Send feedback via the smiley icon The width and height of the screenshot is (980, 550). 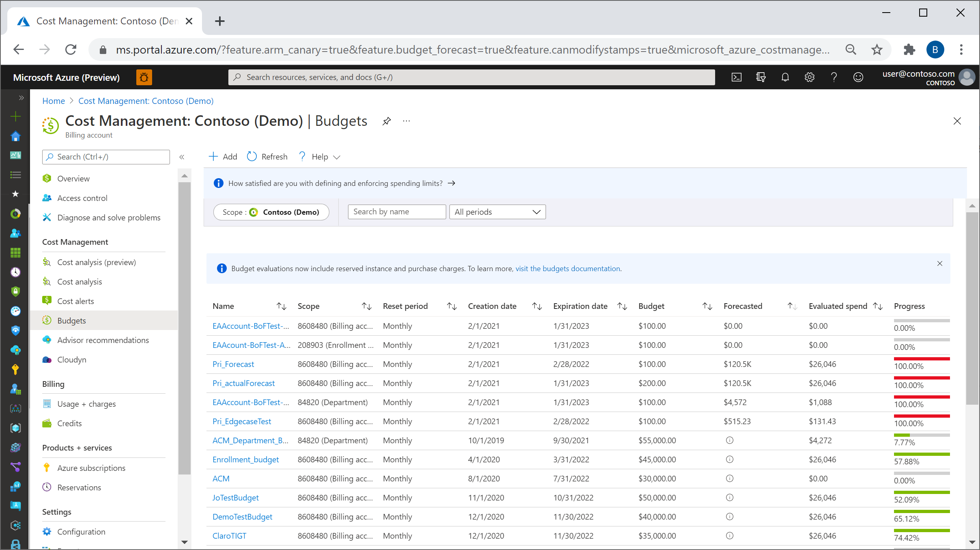coord(859,77)
